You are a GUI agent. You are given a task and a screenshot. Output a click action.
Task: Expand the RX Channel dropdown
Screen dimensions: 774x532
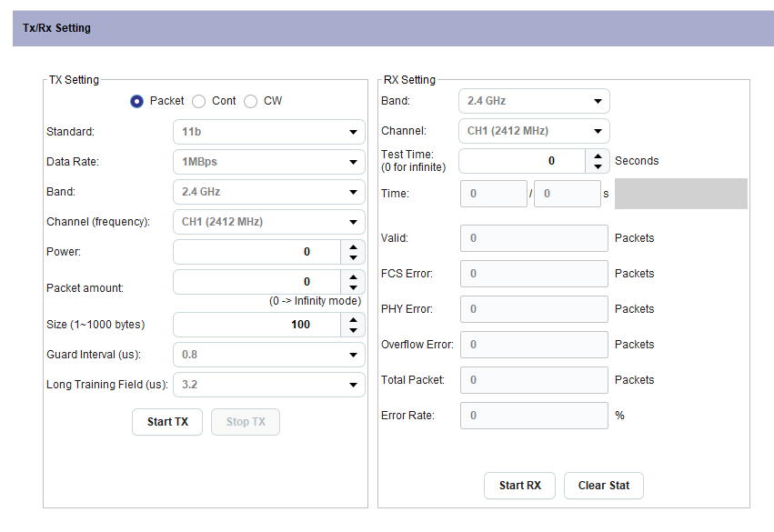coord(534,131)
